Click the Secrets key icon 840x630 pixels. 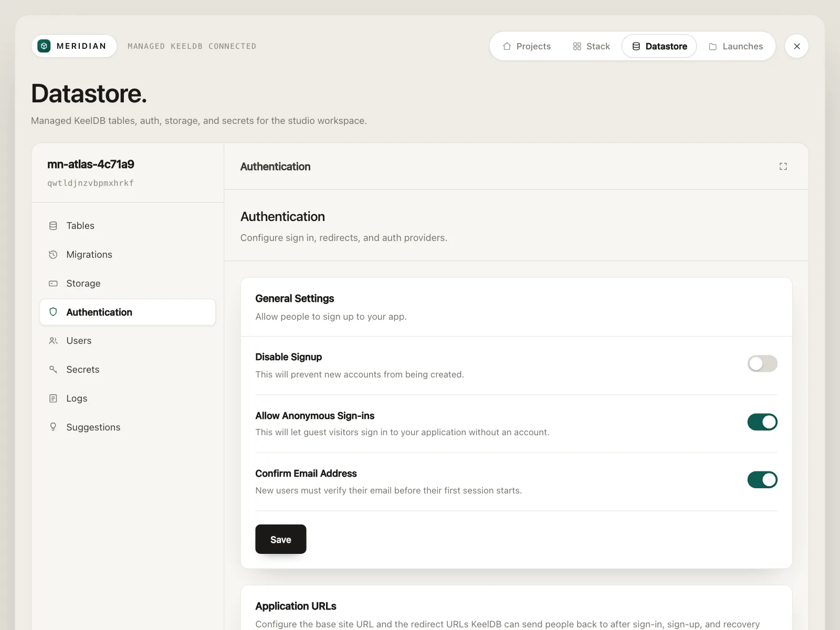[53, 370]
